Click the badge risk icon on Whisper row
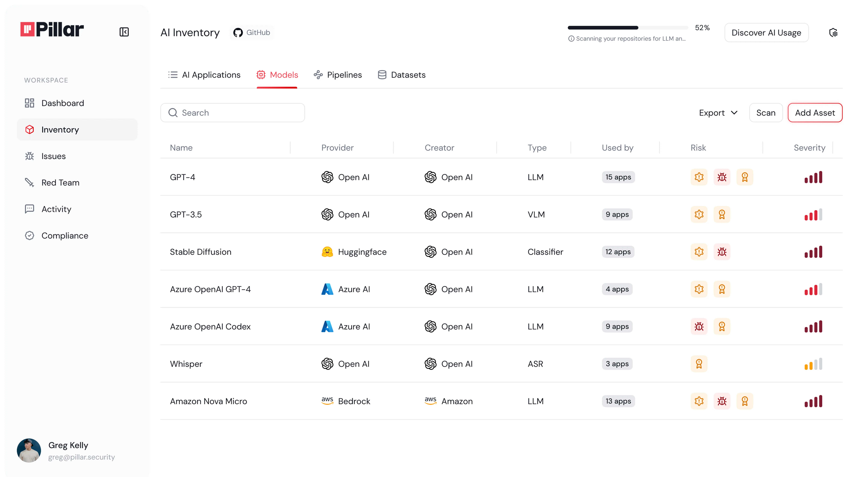The width and height of the screenshot is (868, 477). 699,364
